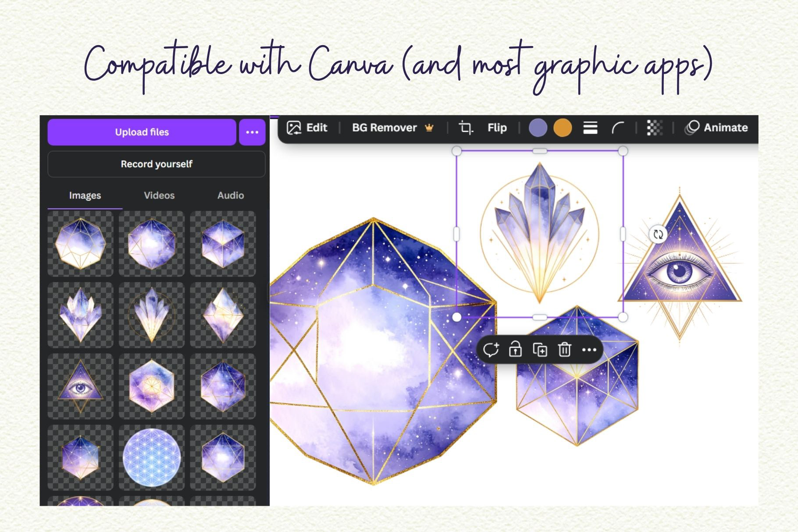Open the border style lines icon

[x=590, y=128]
